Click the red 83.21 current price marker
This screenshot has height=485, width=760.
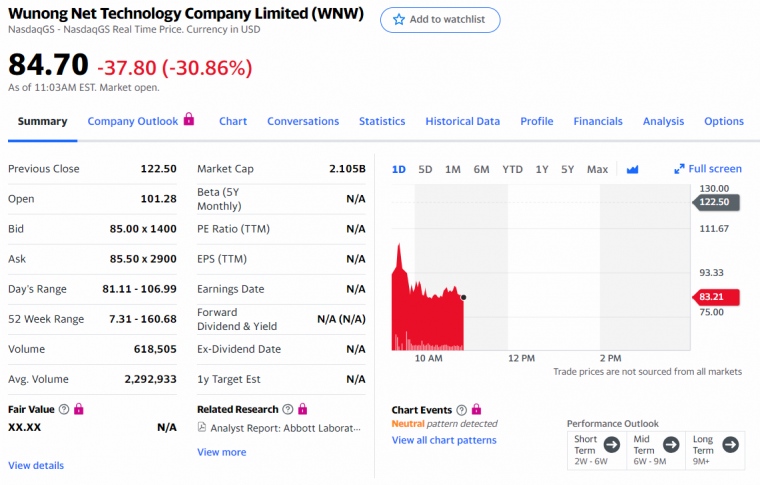[716, 297]
